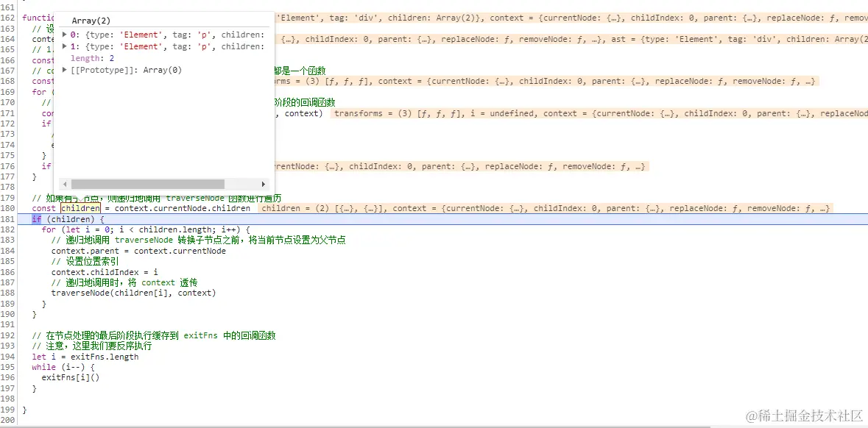This screenshot has width=868, height=428.
Task: Set a breakpoint on line number 188
Action: pos(8,293)
